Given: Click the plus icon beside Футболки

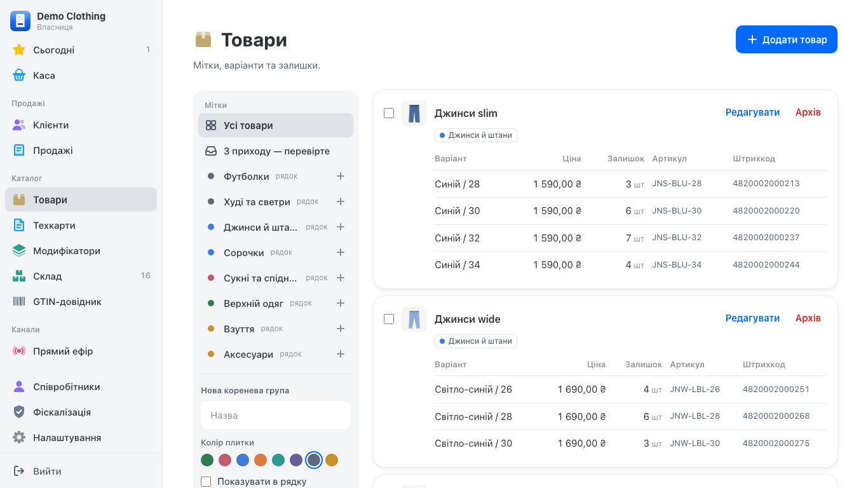Looking at the screenshot, I should point(341,176).
